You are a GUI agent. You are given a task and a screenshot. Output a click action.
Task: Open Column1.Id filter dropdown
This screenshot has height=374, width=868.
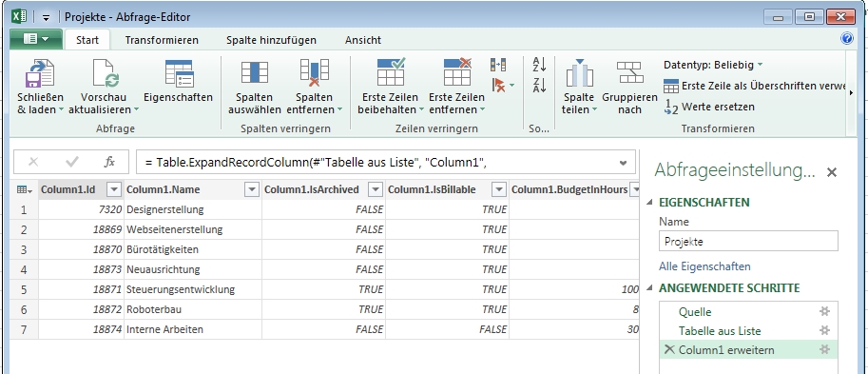[x=114, y=189]
